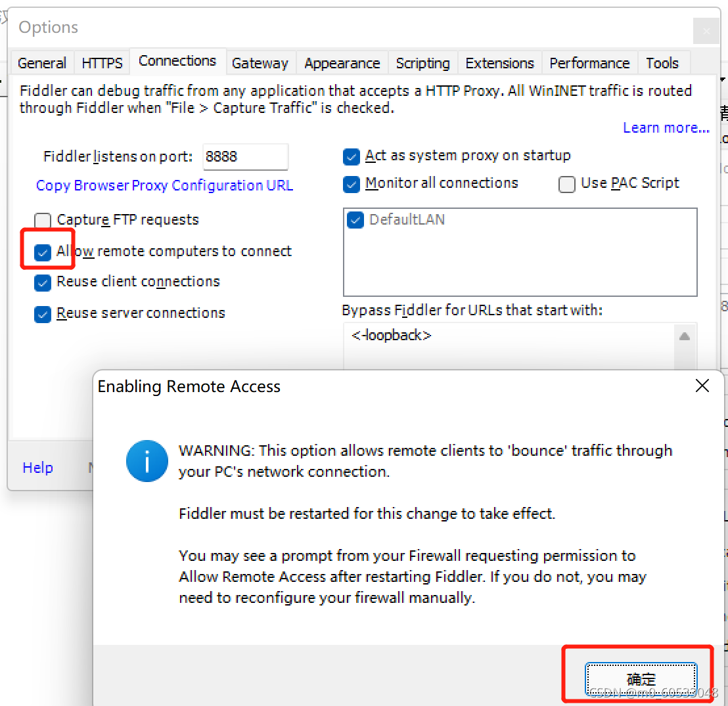This screenshot has height=706, width=728.
Task: Open the General tab
Action: (x=42, y=62)
